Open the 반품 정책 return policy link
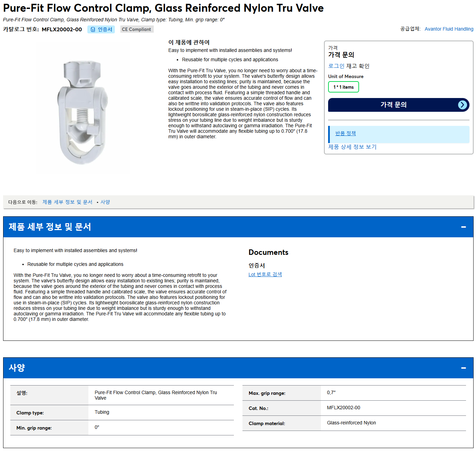 click(x=346, y=133)
